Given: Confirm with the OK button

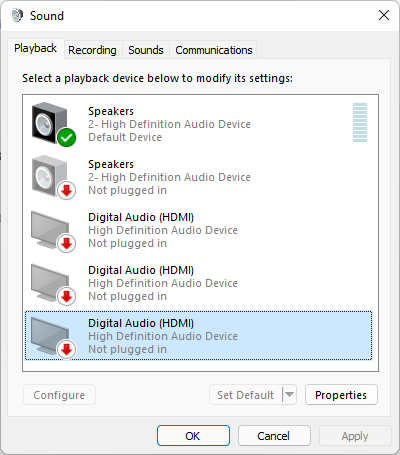Looking at the screenshot, I should pyautogui.click(x=193, y=436).
